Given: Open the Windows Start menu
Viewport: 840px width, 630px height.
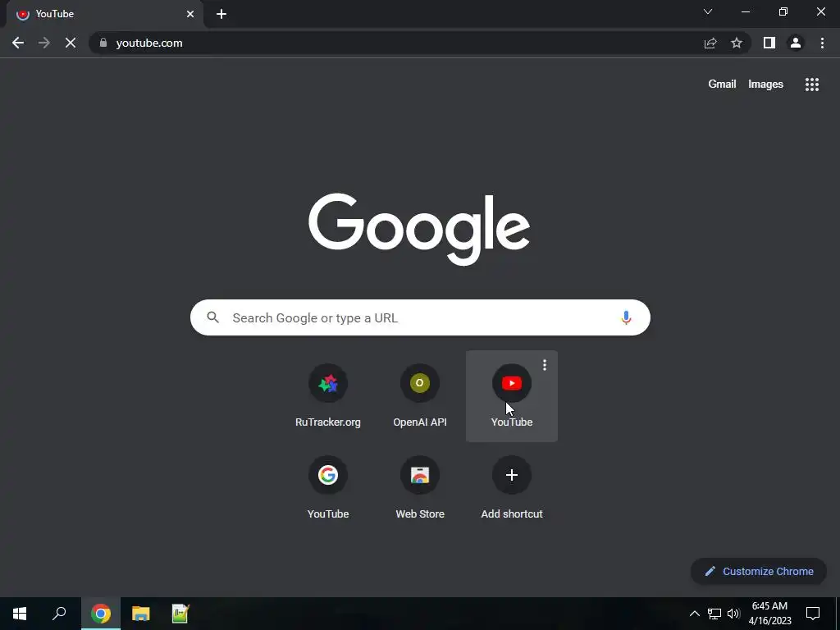Looking at the screenshot, I should click(x=20, y=614).
